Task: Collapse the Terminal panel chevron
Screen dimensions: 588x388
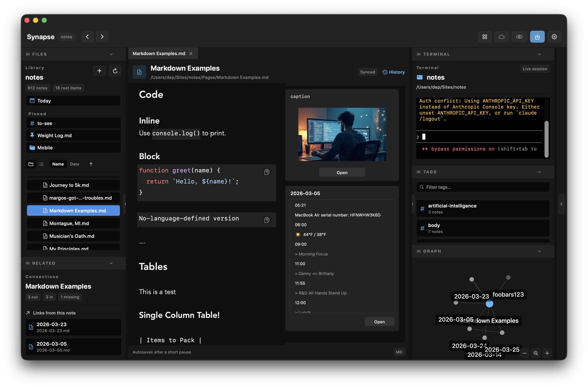Action: click(539, 54)
